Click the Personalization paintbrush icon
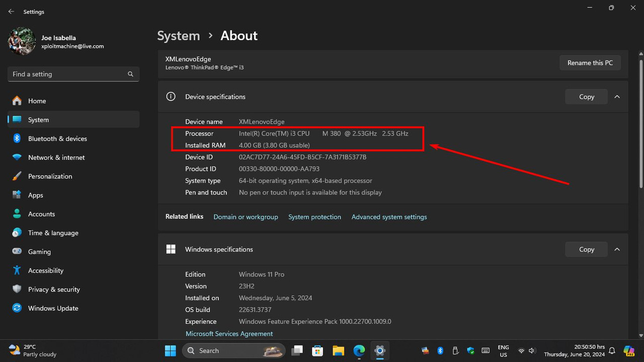This screenshot has height=362, width=644. 17,176
